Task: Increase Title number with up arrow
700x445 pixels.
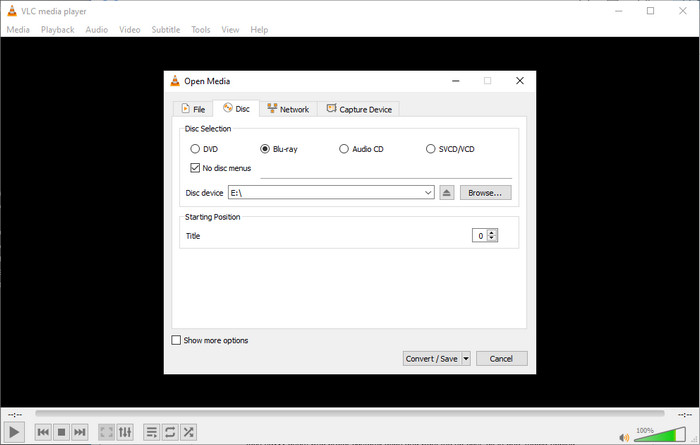Action: click(x=492, y=232)
